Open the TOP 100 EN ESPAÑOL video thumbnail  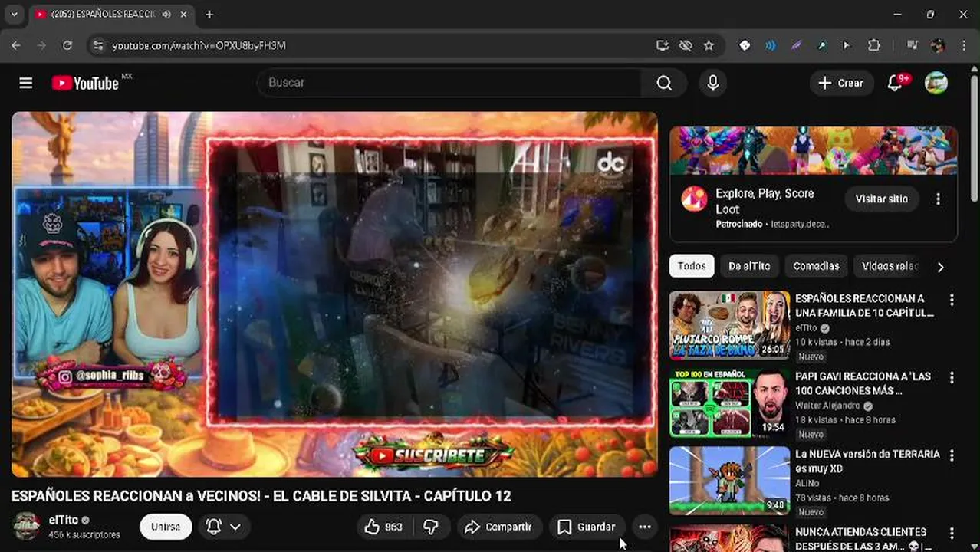(729, 403)
